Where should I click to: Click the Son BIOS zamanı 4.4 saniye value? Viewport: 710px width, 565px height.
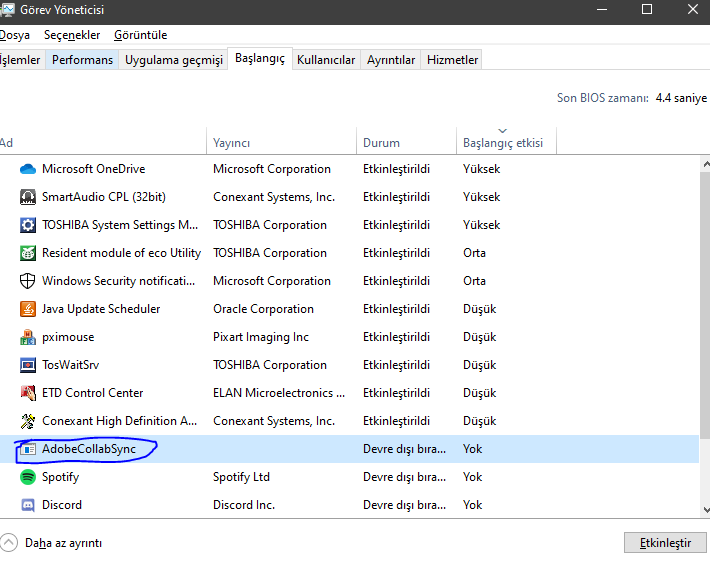[681, 98]
